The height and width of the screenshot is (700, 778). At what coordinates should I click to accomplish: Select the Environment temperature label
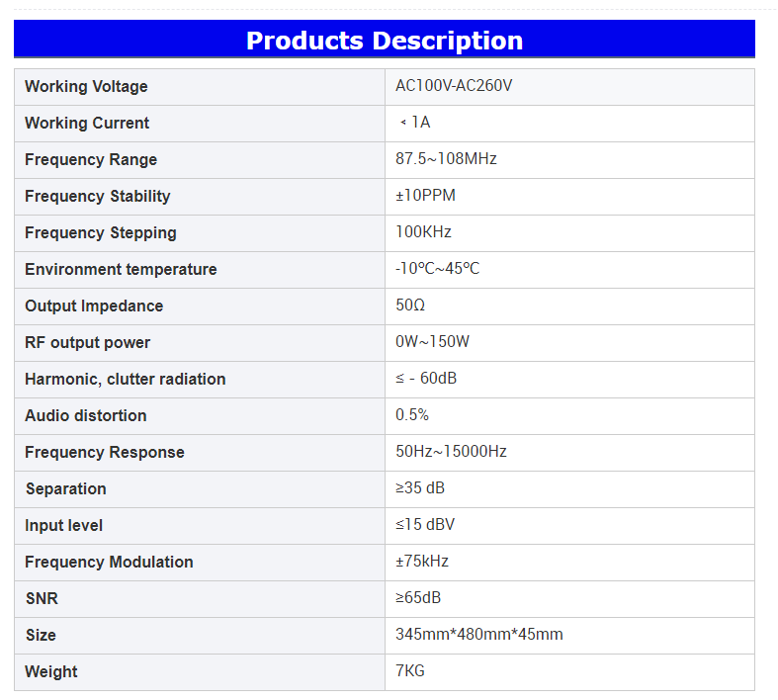(121, 270)
